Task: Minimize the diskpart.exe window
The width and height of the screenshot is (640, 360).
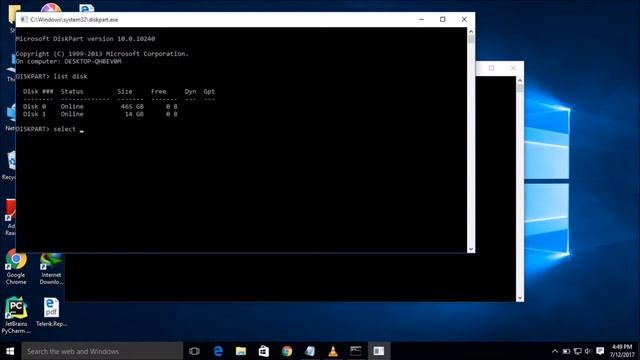Action: [x=422, y=19]
